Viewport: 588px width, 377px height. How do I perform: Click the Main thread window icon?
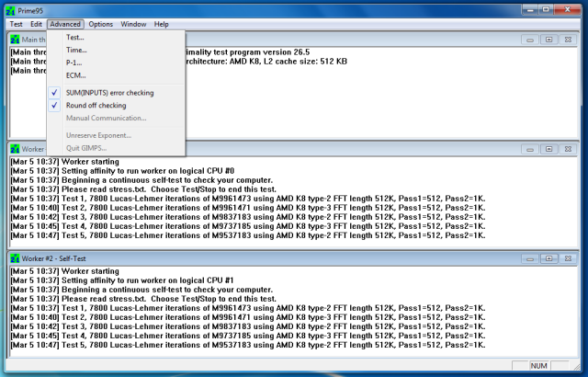point(15,40)
